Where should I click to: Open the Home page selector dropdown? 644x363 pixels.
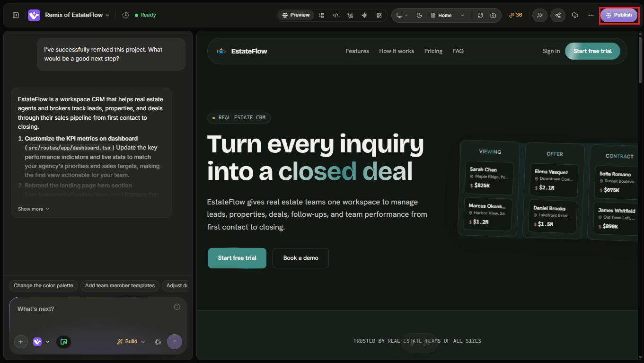tap(448, 15)
